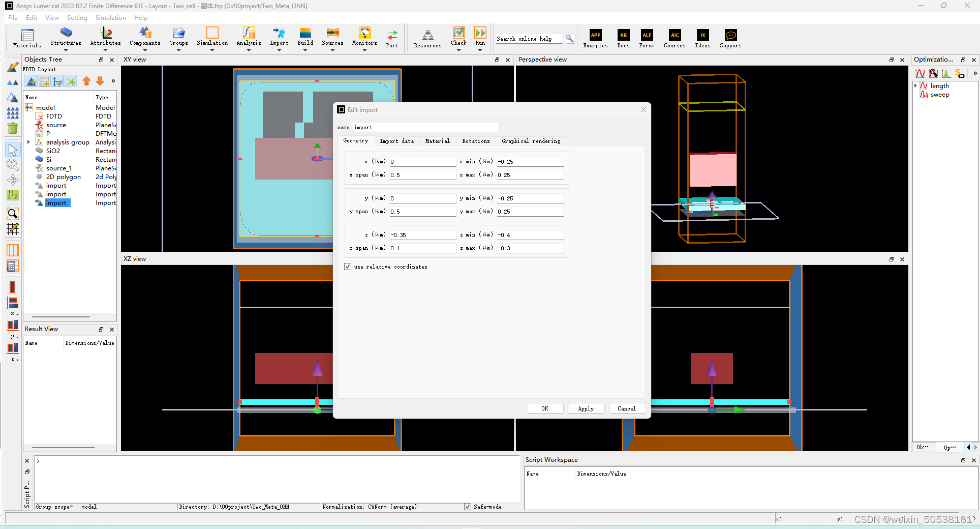Uncheck use relative coordinates in Edit import dialog
This screenshot has width=980, height=529.
(348, 267)
